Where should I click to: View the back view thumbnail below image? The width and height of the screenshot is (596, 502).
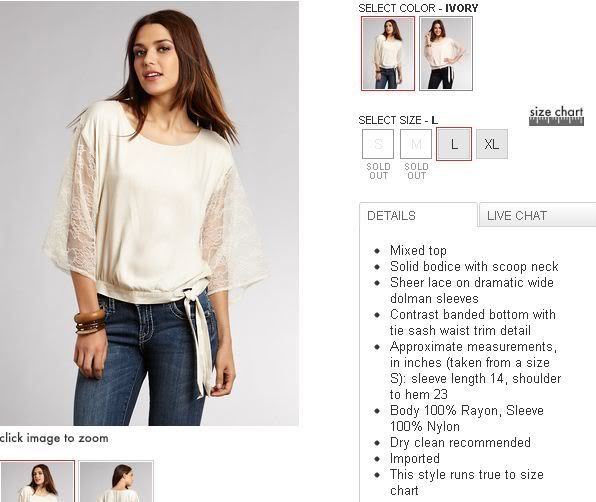(x=116, y=481)
